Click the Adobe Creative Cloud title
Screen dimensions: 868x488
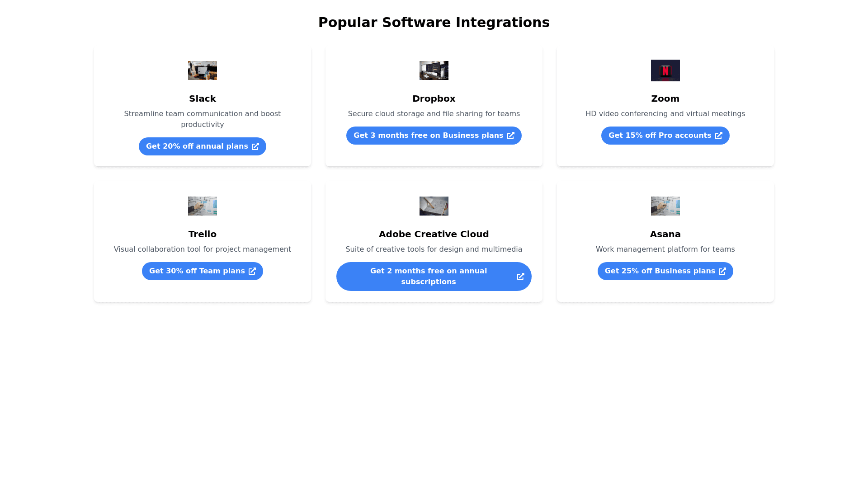(x=434, y=234)
